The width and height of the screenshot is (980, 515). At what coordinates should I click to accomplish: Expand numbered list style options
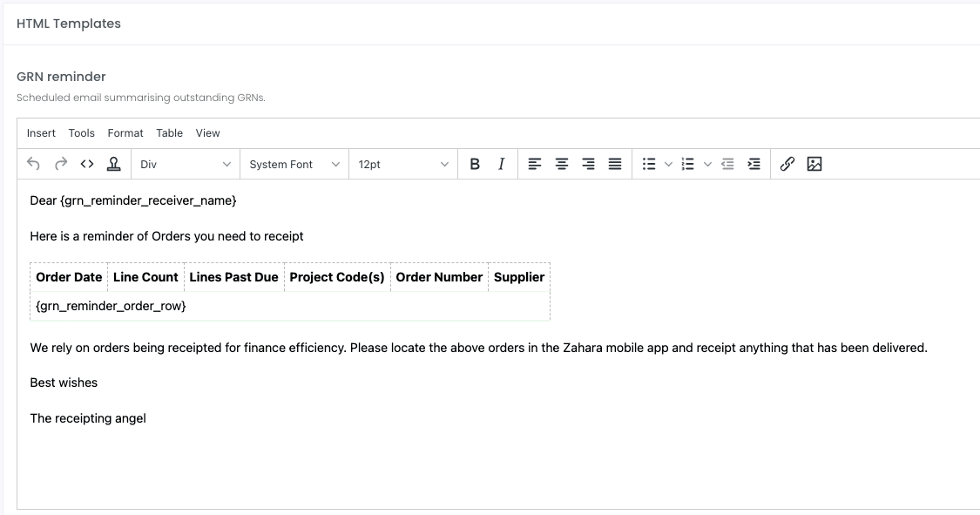(707, 165)
